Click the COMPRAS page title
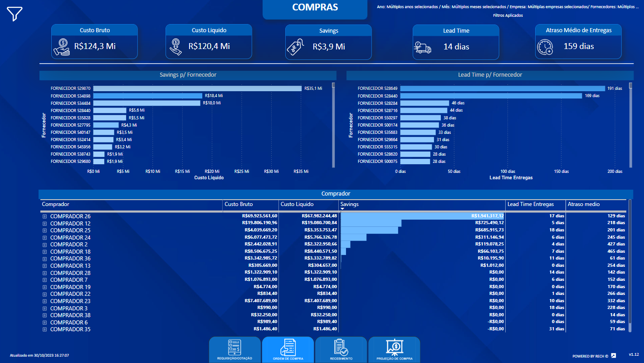 click(x=315, y=7)
